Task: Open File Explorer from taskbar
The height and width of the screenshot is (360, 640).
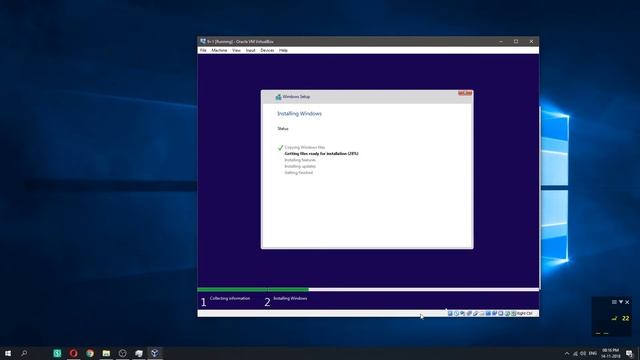Action: (x=106, y=353)
